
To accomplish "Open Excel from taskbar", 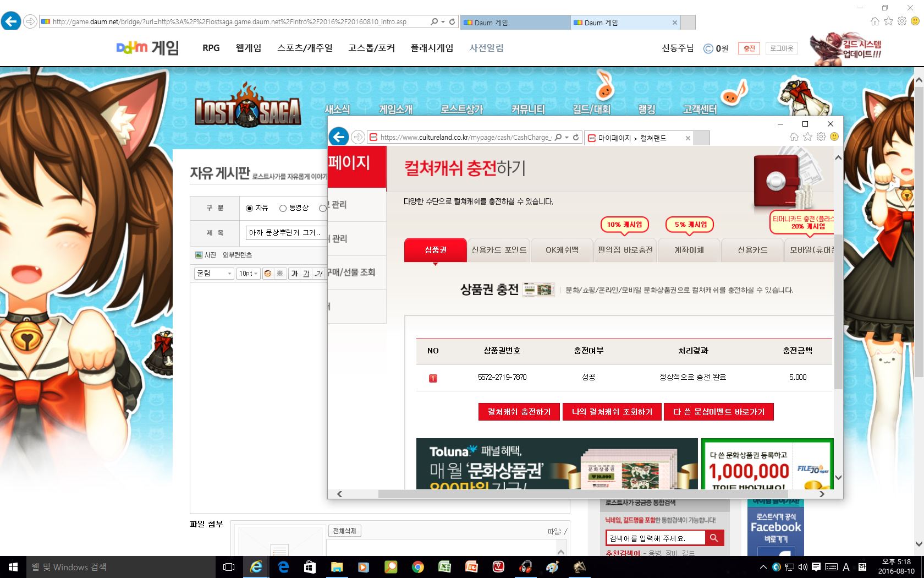I will point(444,567).
